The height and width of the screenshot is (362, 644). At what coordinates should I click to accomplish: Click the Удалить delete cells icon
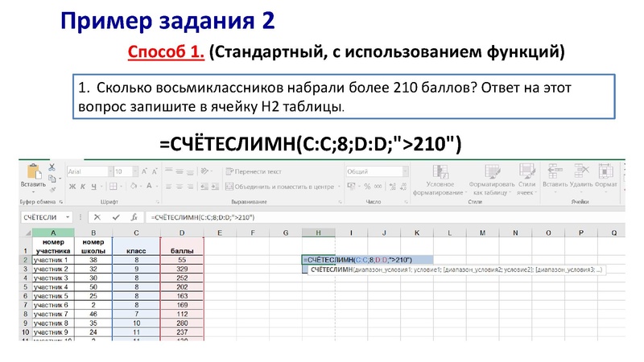tap(581, 171)
